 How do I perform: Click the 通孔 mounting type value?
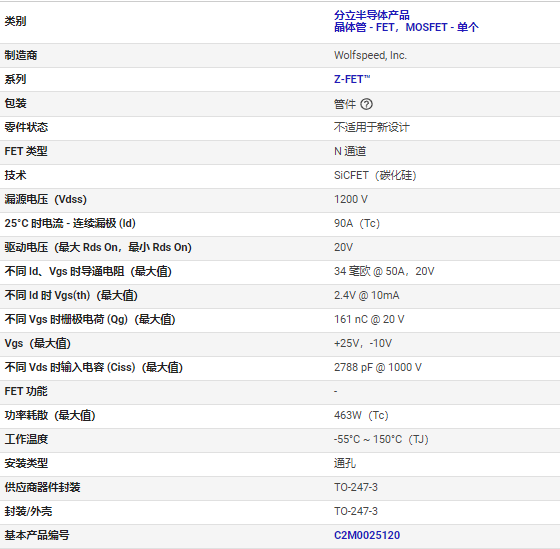pyautogui.click(x=345, y=463)
